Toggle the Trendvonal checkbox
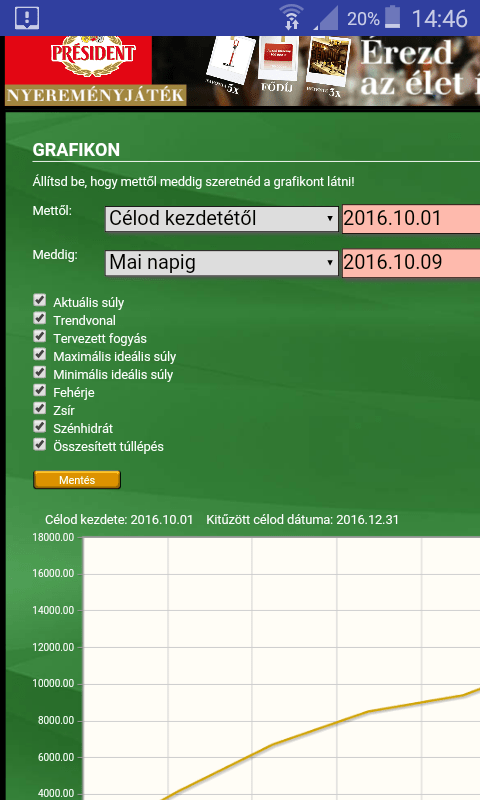This screenshot has width=480, height=800. click(40, 318)
